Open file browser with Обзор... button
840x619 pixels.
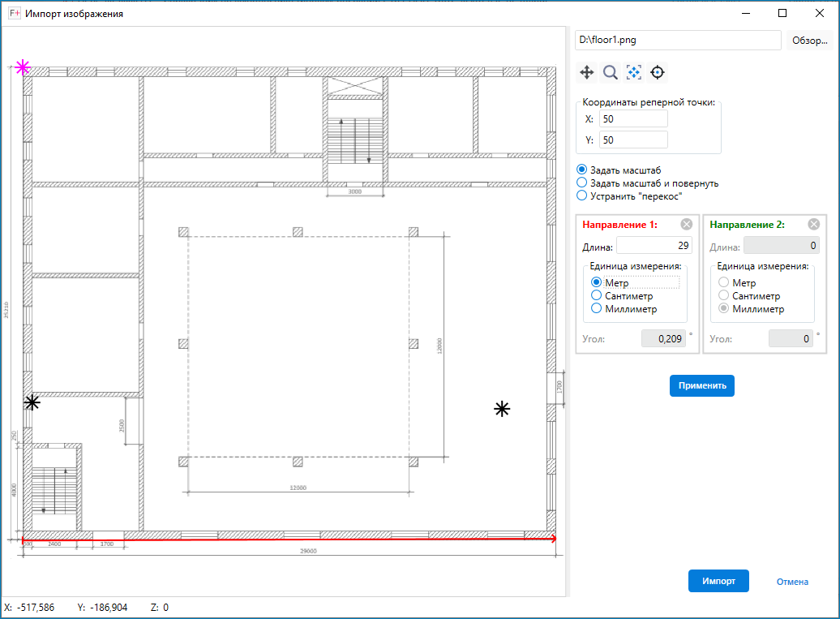[809, 41]
